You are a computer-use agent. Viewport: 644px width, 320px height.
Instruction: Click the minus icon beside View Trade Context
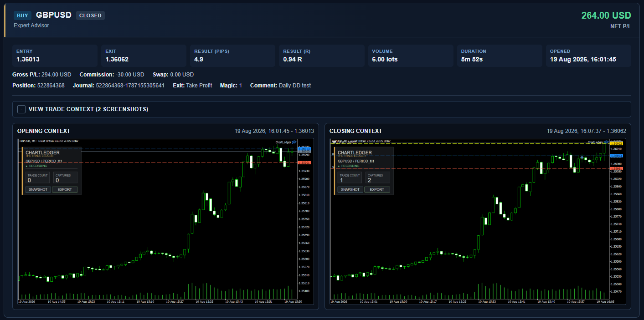[x=21, y=109]
